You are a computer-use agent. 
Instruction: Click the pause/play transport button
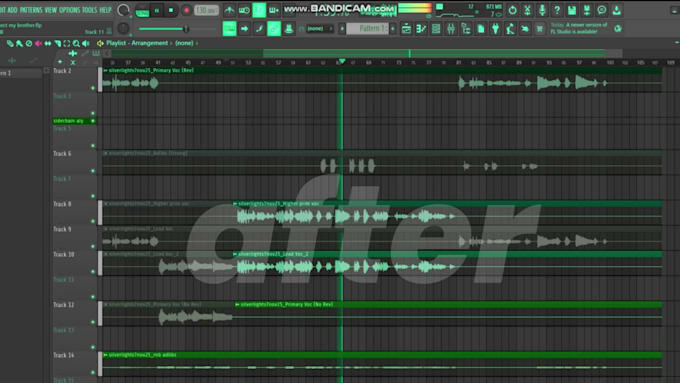coord(157,10)
